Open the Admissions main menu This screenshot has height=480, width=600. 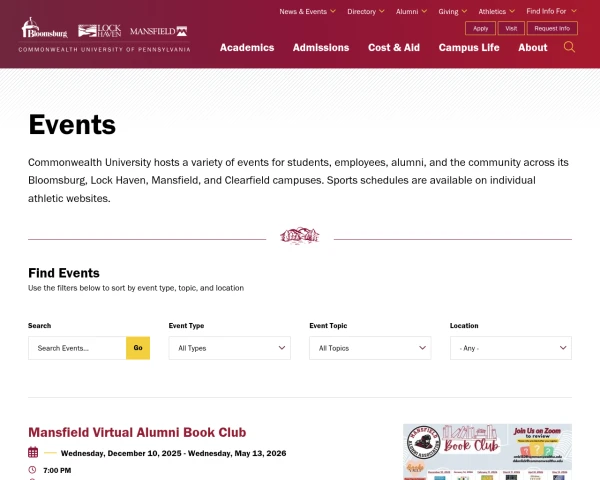[x=321, y=47]
